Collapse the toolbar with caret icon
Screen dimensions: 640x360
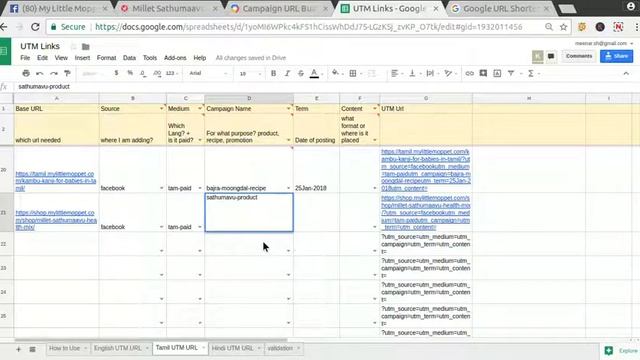pyautogui.click(x=626, y=73)
